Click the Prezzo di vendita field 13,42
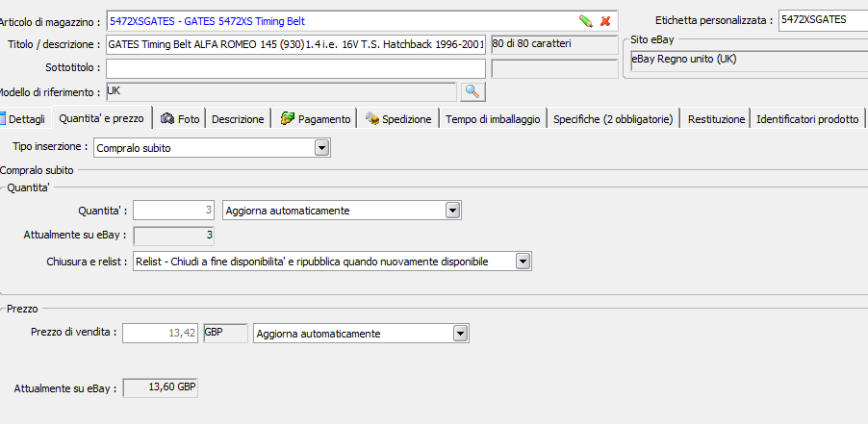 pos(161,334)
